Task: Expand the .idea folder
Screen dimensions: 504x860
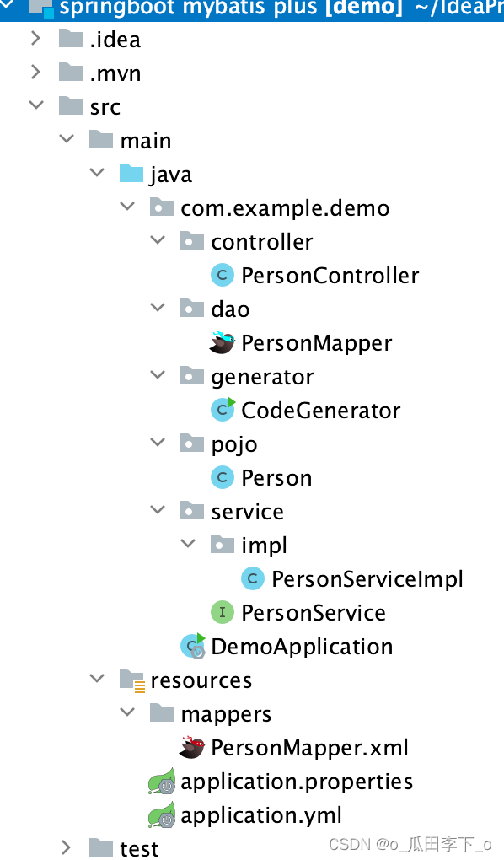Action: (x=35, y=37)
